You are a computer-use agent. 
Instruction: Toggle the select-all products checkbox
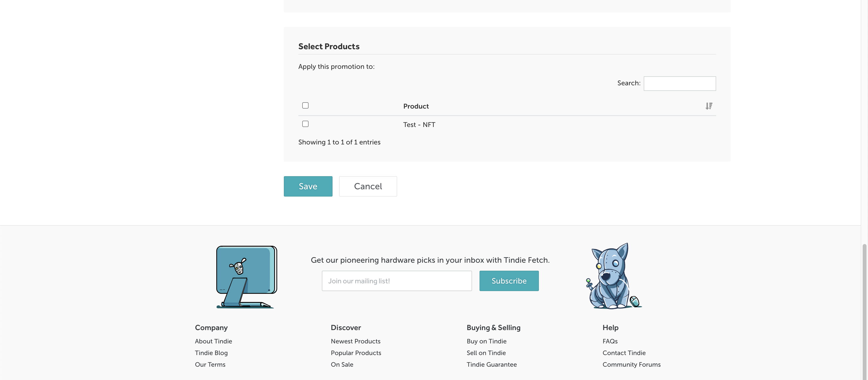[305, 105]
